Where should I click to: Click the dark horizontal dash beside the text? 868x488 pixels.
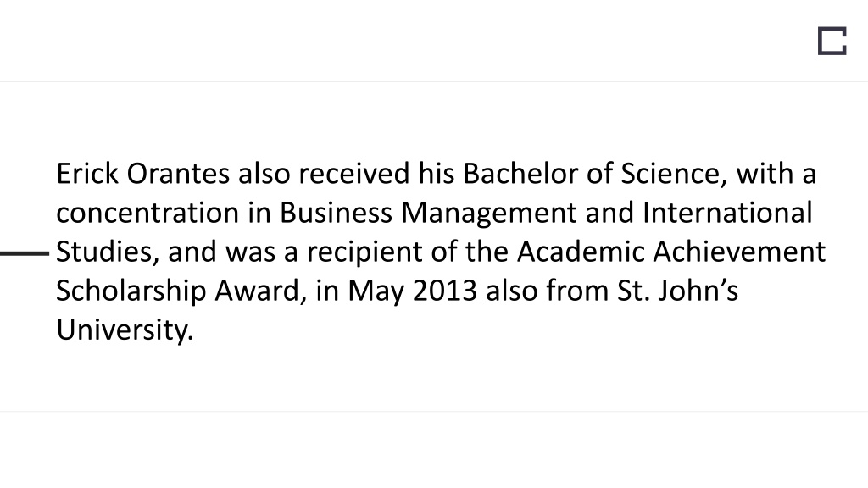tap(25, 253)
